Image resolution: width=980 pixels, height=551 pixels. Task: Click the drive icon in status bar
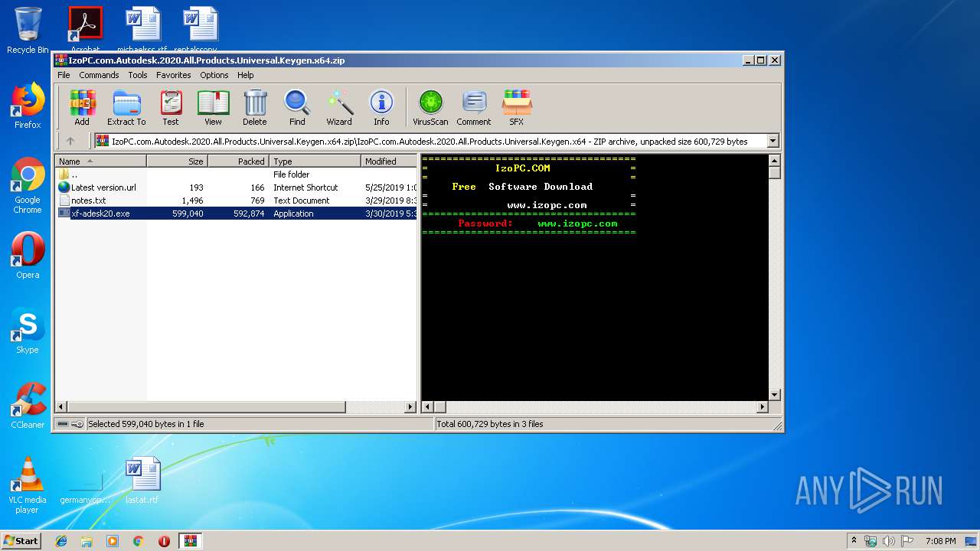pyautogui.click(x=61, y=424)
